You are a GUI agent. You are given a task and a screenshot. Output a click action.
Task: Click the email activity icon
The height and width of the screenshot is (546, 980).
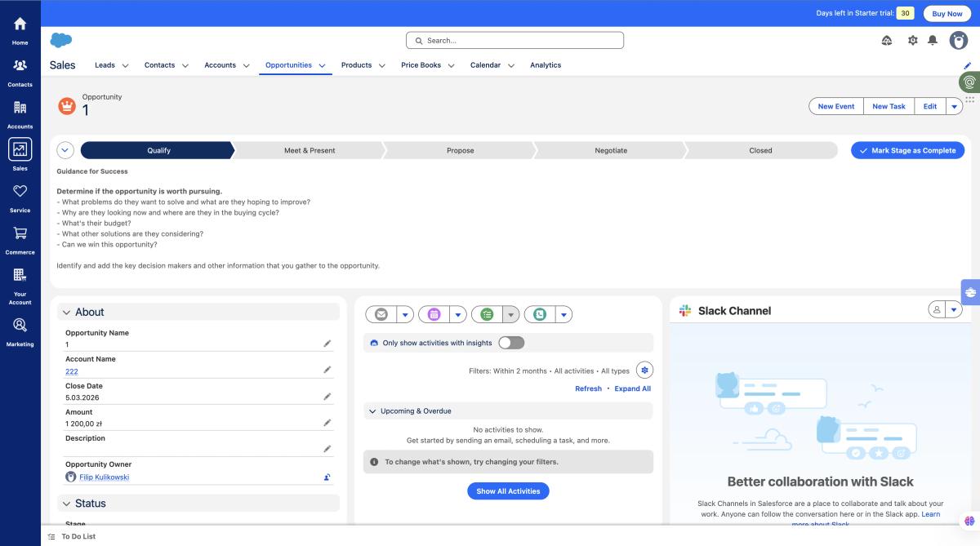point(381,314)
